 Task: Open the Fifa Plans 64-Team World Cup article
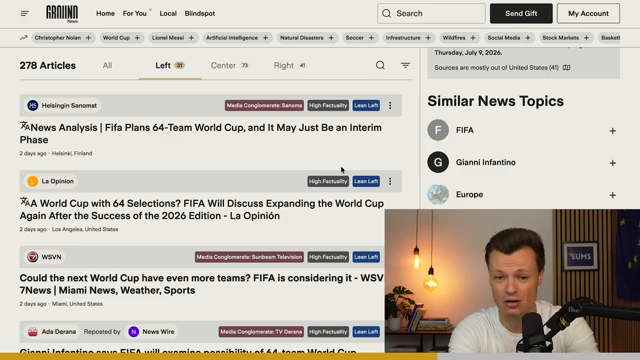(x=201, y=133)
